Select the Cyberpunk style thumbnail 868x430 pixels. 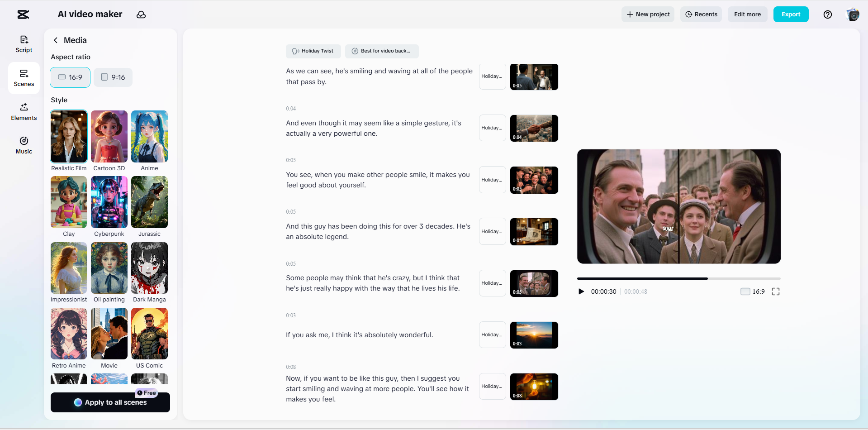click(109, 202)
